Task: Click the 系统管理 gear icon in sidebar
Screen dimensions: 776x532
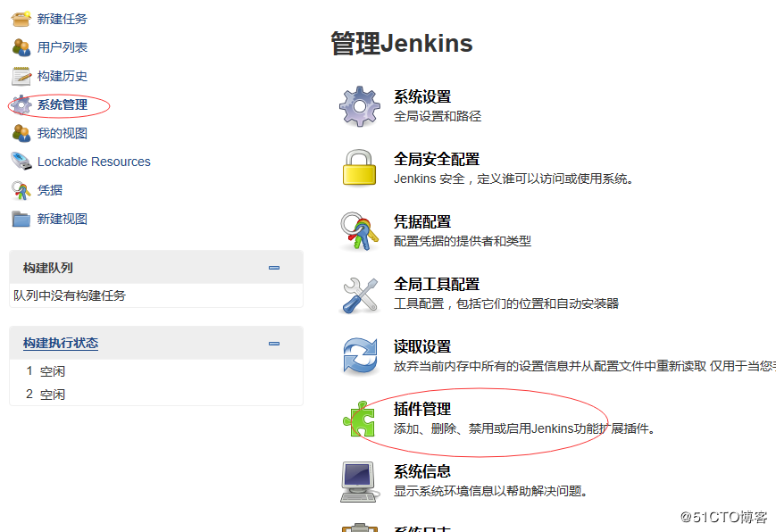Action: (21, 105)
